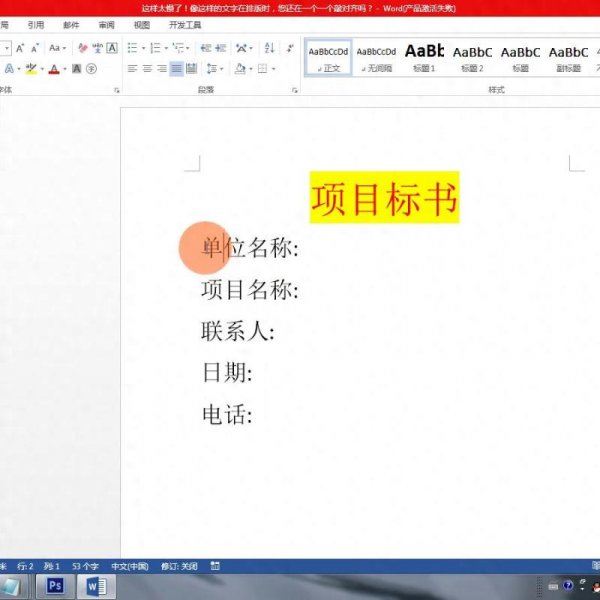Click the clear formatting eraser icon
Screen dimensions: 600x600
(82, 48)
